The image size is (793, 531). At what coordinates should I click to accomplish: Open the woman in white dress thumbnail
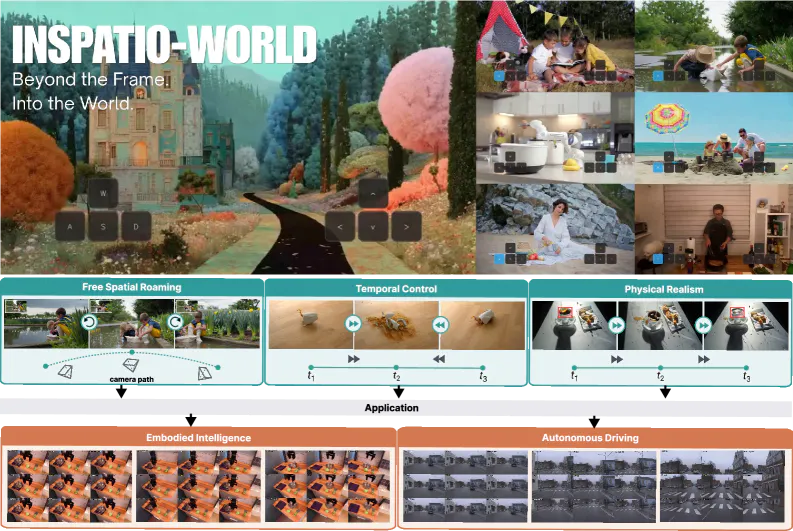[555, 229]
